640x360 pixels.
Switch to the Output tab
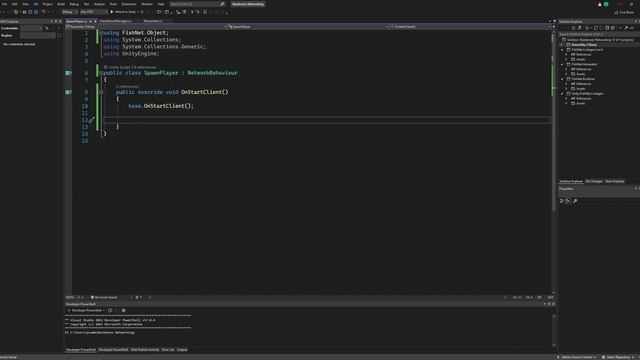point(182,350)
